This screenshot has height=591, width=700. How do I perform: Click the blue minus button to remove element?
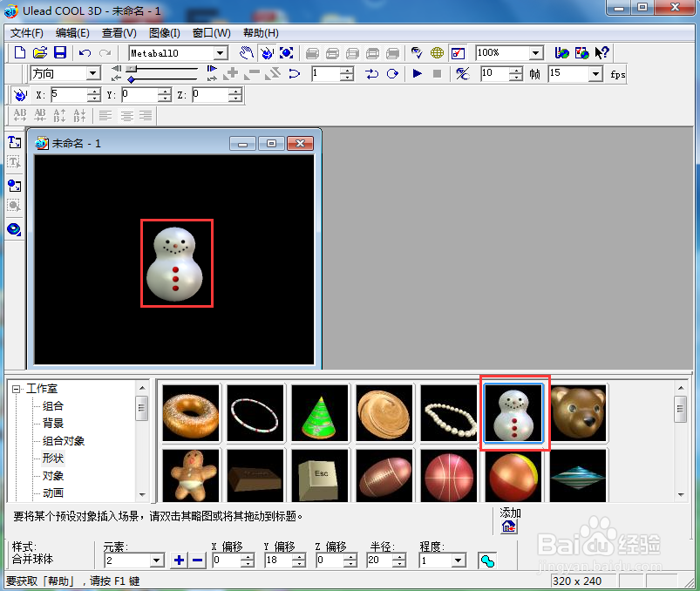click(197, 560)
